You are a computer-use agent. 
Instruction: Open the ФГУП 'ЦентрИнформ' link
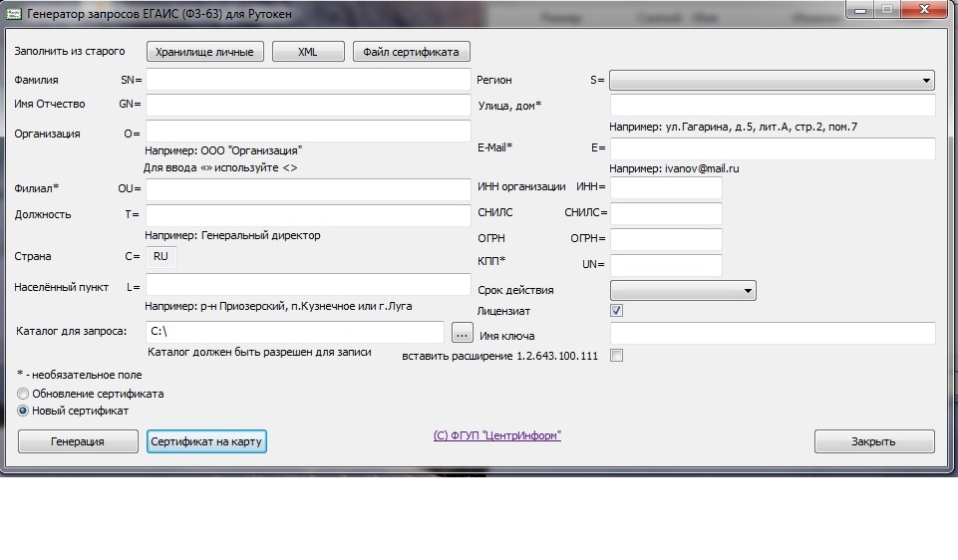point(496,436)
